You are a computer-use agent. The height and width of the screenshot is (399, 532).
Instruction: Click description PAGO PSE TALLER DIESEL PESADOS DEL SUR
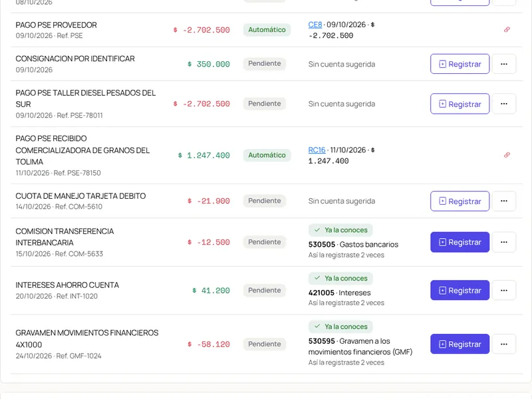pyautogui.click(x=86, y=98)
